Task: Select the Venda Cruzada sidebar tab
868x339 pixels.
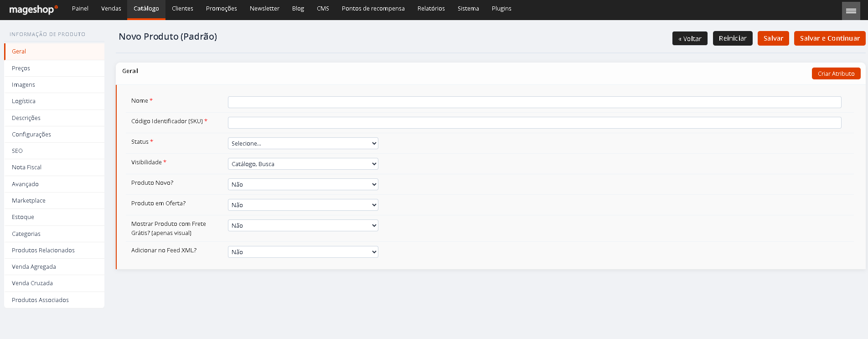Action: (54, 283)
